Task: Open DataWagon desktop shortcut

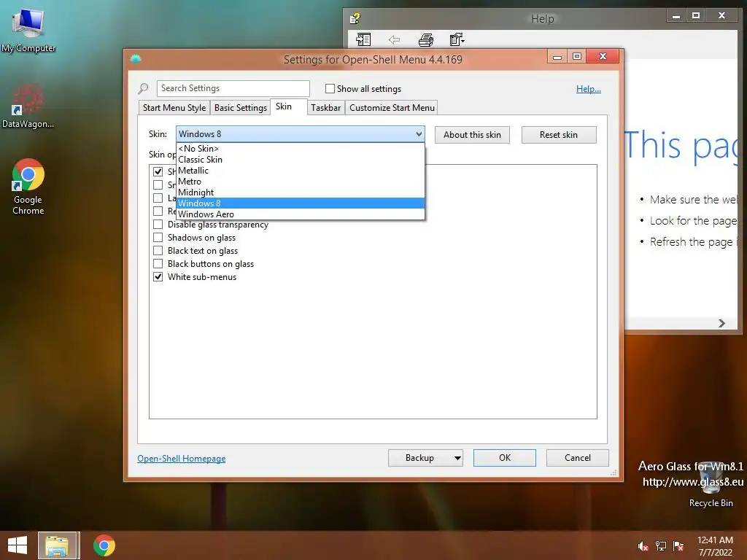Action: click(28, 106)
